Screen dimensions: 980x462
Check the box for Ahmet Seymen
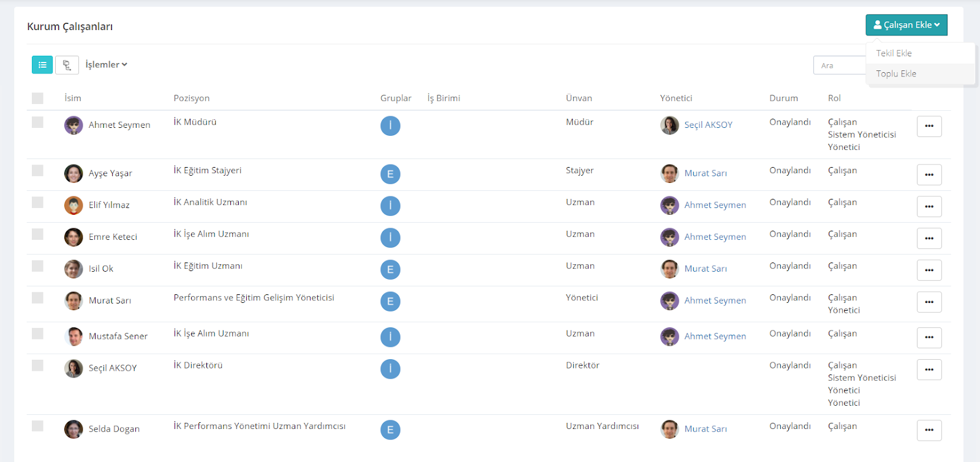pos(37,122)
